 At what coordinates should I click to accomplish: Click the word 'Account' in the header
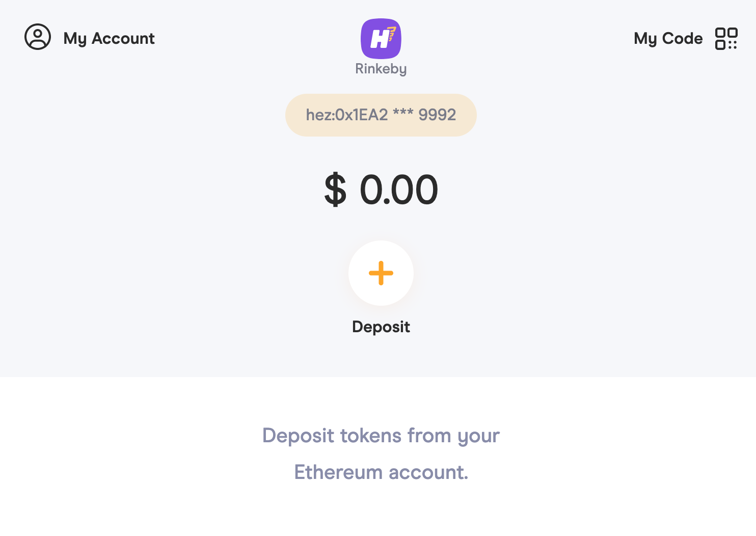123,39
